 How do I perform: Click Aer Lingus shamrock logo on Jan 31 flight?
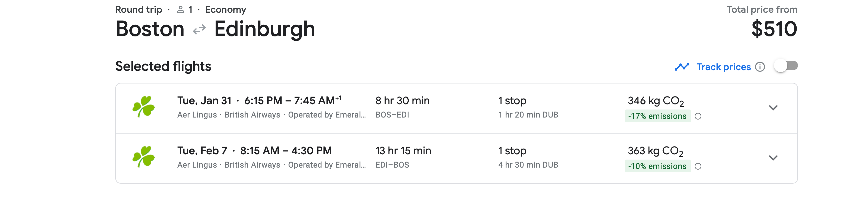point(144,107)
